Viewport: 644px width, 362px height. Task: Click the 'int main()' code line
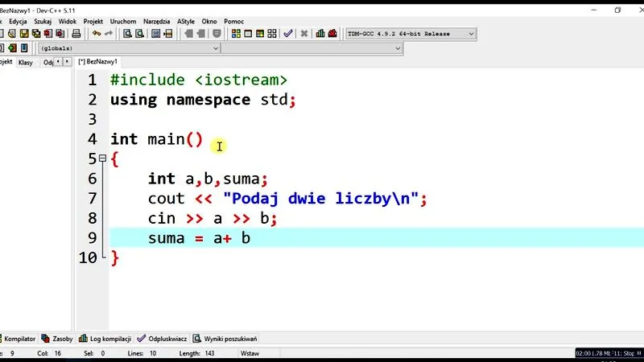tap(156, 139)
